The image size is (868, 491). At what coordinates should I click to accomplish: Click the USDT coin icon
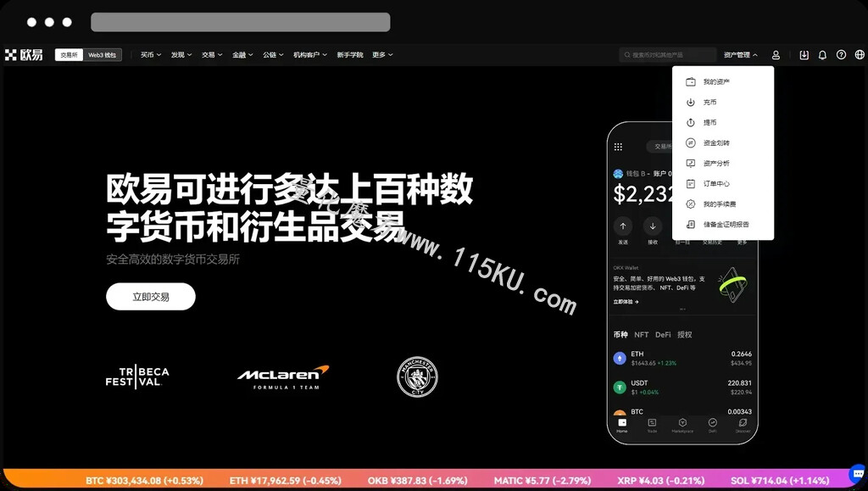click(620, 388)
